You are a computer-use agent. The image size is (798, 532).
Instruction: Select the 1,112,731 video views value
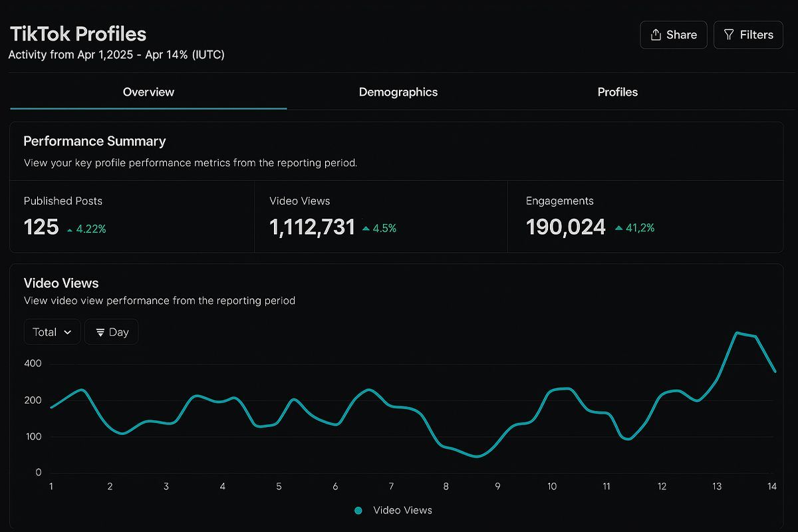pos(313,227)
